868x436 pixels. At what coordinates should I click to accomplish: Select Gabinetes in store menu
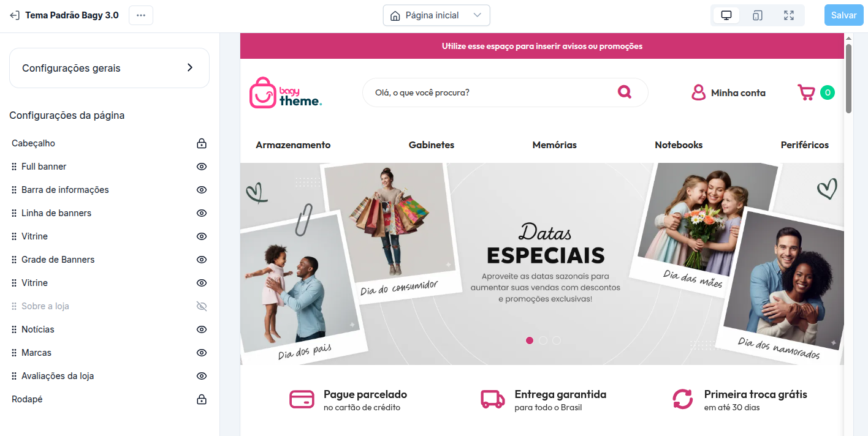point(432,145)
